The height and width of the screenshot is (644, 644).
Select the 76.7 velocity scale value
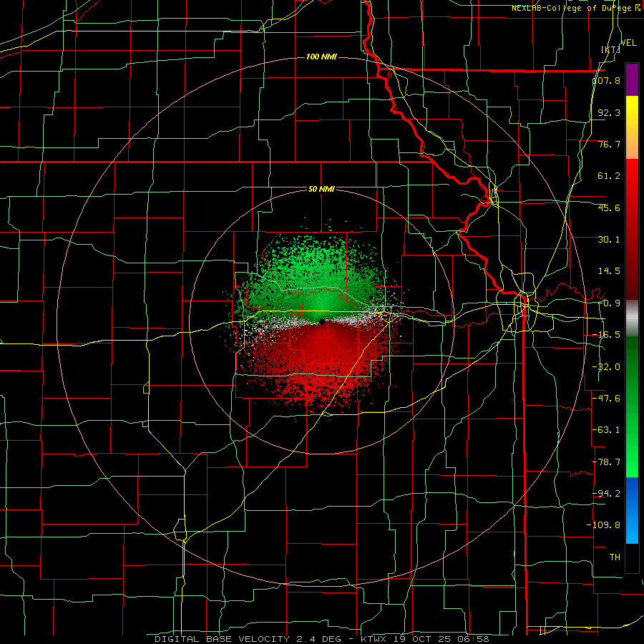pos(609,144)
